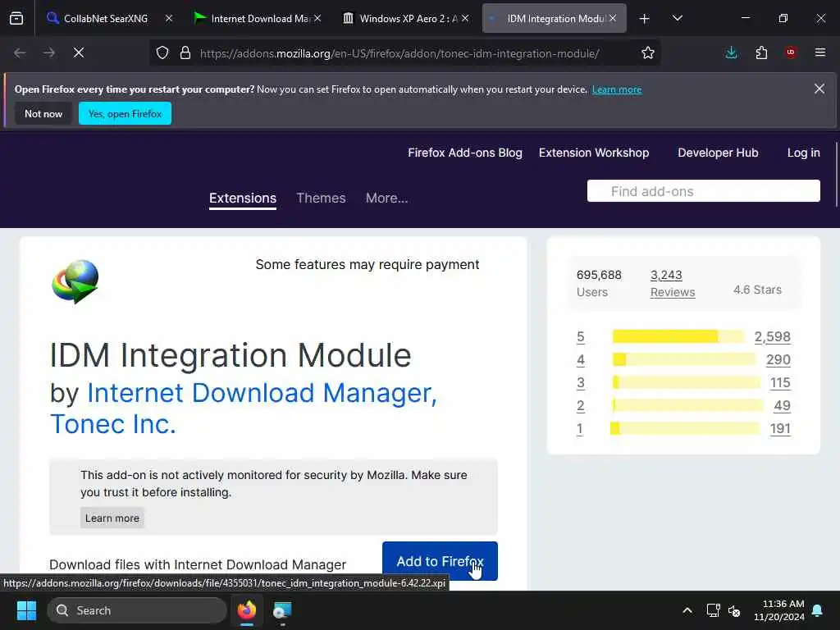Open the second pinned taskbar app icon
Viewport: 840px width, 630px height.
coord(282,610)
